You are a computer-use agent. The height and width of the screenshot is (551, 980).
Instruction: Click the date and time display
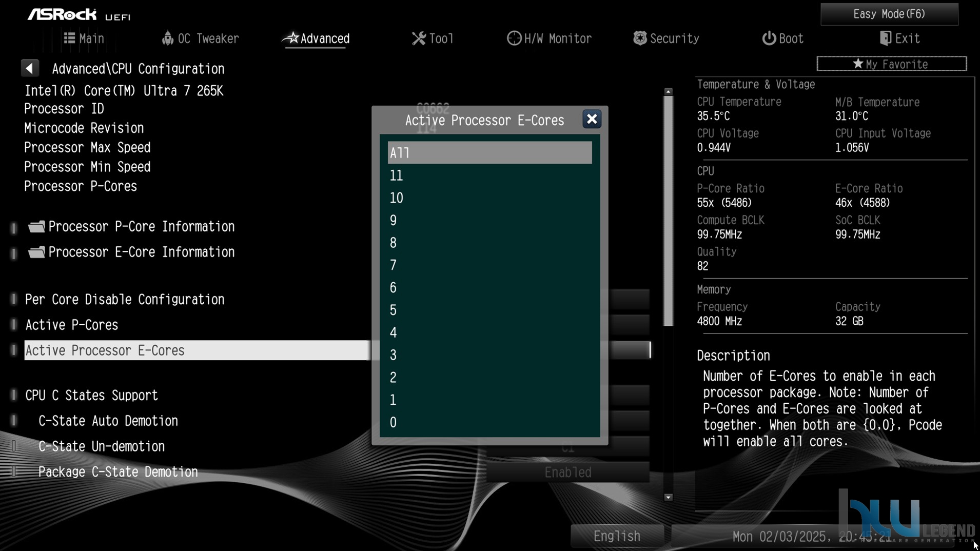coord(812,537)
